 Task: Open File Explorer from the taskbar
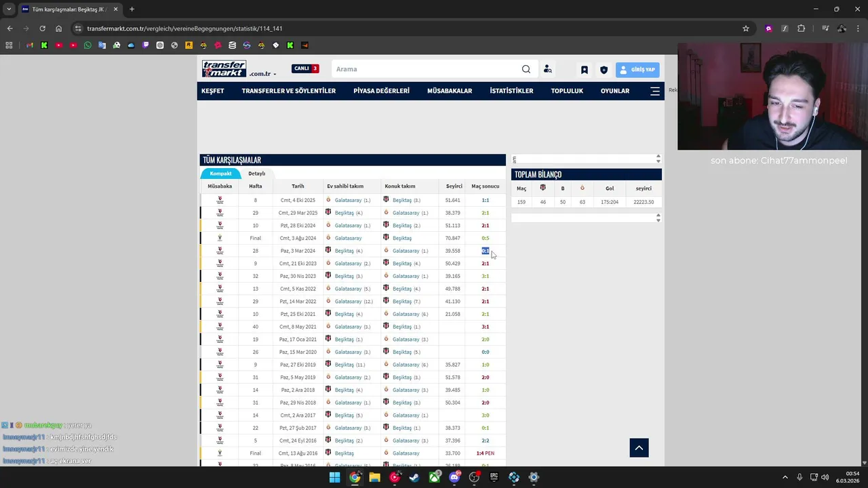(x=374, y=477)
